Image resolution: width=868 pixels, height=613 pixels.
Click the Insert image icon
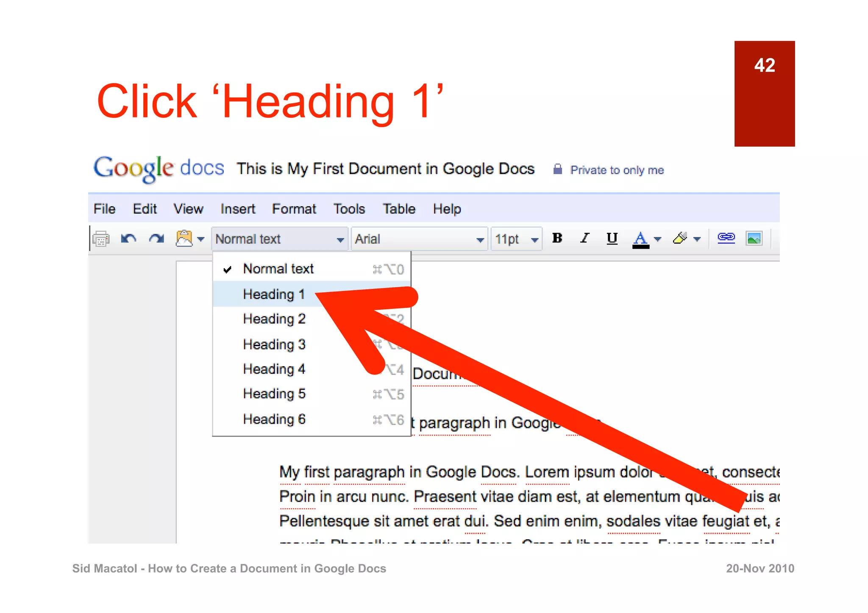pos(754,239)
